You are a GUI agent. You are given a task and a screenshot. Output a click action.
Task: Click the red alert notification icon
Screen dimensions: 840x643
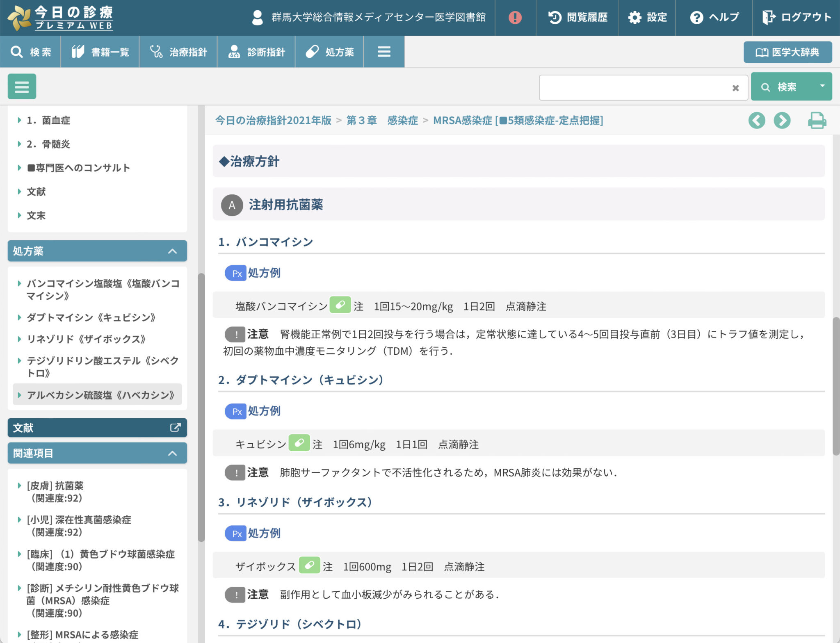pos(515,17)
